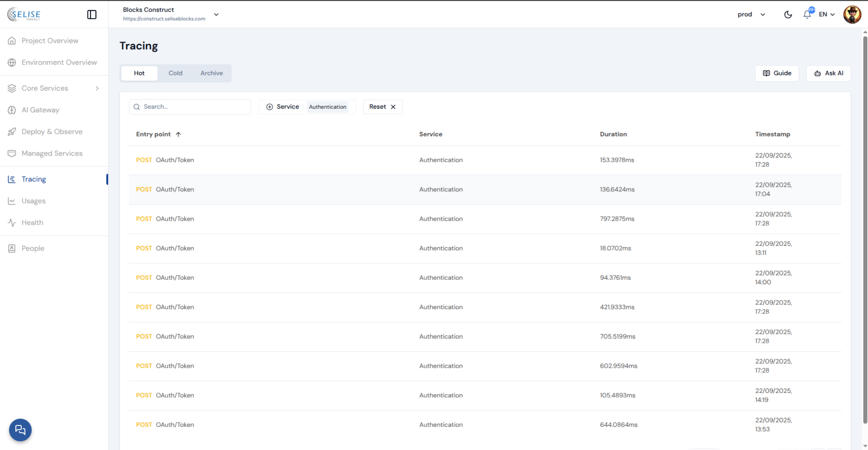
Task: Open the chat support bubble
Action: click(20, 430)
